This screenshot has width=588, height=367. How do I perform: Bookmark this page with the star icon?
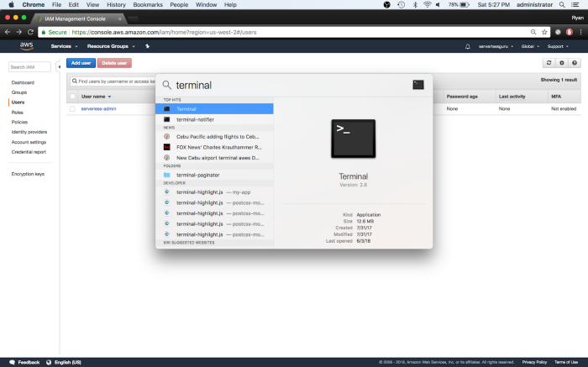coord(544,32)
